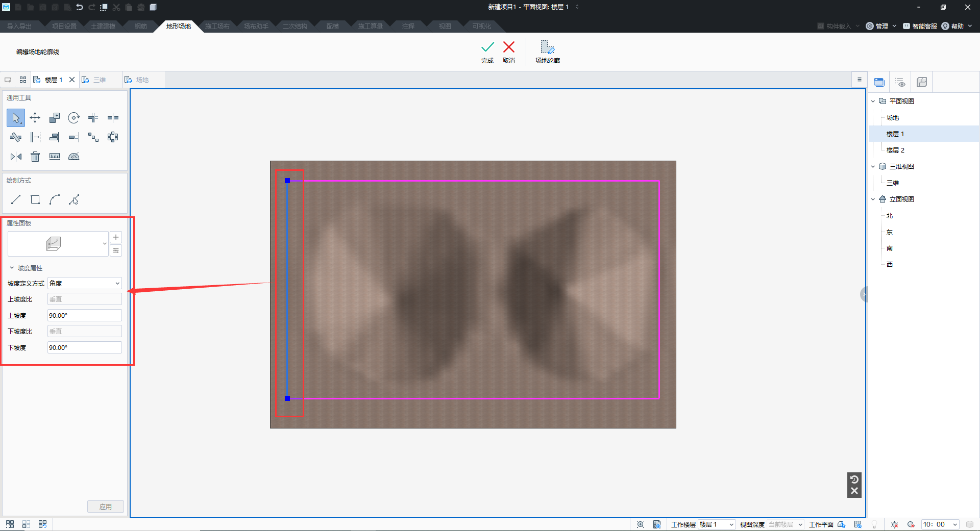Image resolution: width=980 pixels, height=531 pixels.
Task: Collapse the 三维视图 tree node
Action: point(873,166)
